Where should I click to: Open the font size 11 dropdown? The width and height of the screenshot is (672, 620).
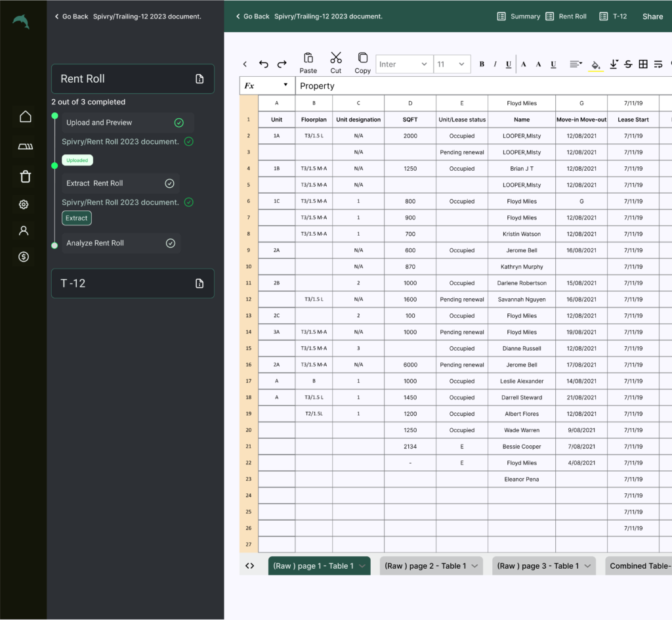pyautogui.click(x=452, y=64)
